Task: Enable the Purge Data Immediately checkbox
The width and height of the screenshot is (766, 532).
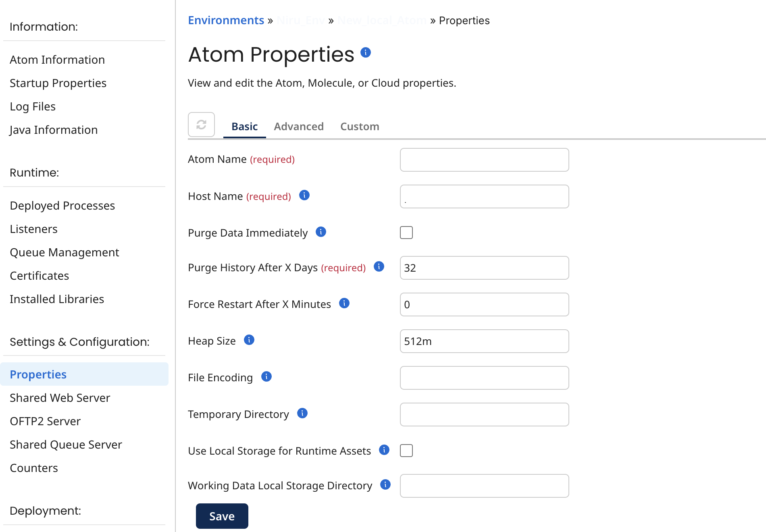Action: (406, 233)
